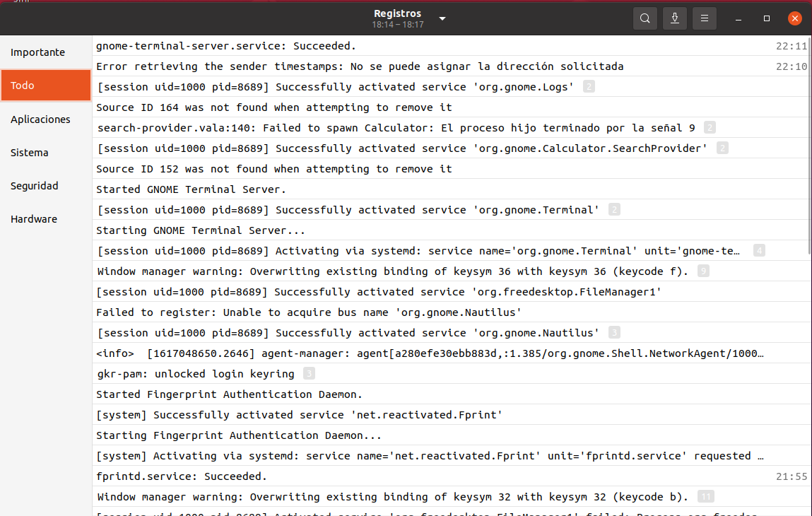Expand the 11-count badge on keysym 32 warning
Viewport: 812px width, 516px height.
pos(705,496)
